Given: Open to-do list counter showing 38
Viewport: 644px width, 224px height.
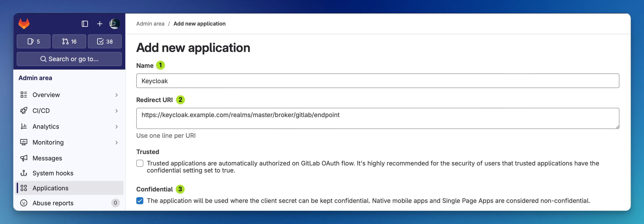Looking at the screenshot, I should pos(105,41).
